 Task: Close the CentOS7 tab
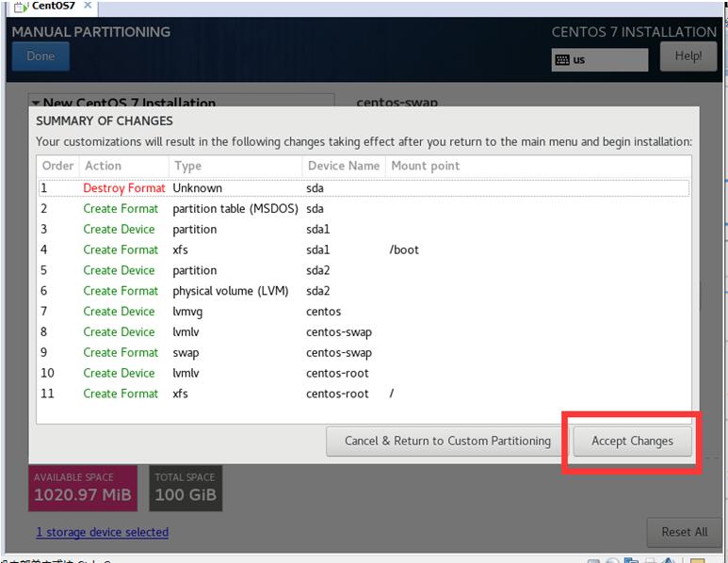(x=88, y=5)
